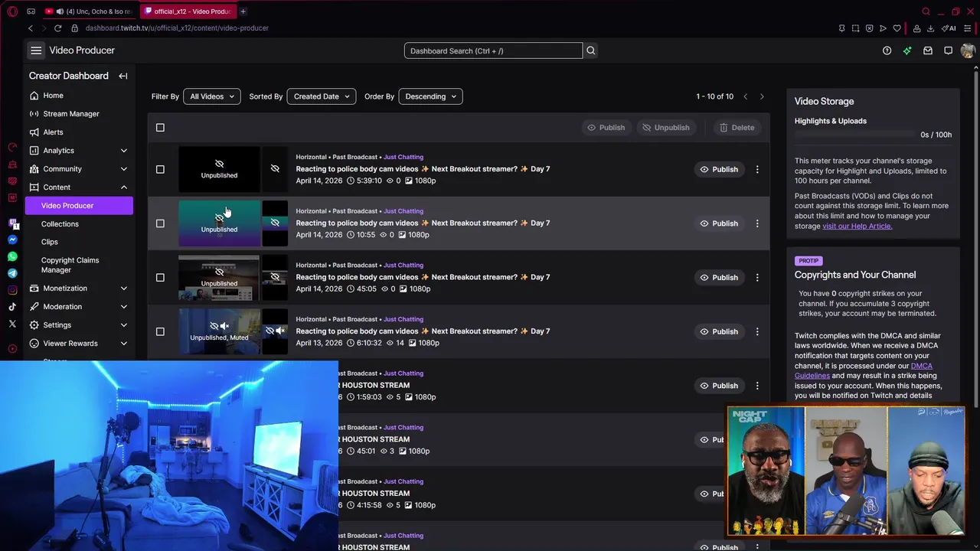Image resolution: width=980 pixels, height=551 pixels.
Task: Click the Dashboard Search magnifier button
Action: click(x=590, y=51)
